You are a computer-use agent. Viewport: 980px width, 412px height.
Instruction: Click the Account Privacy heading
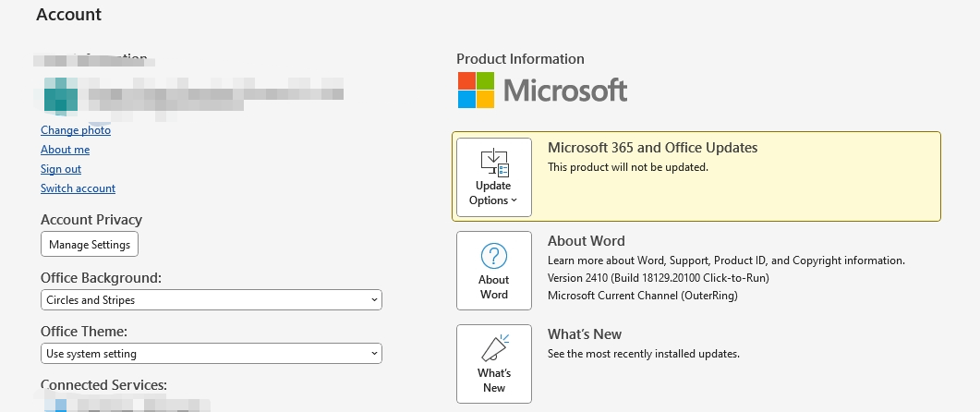tap(91, 220)
